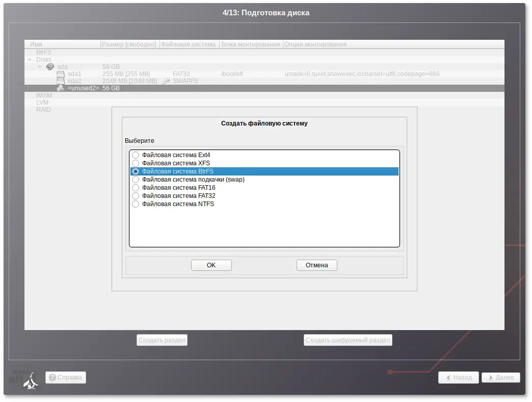Select the sda2 partition row name
Screen dimensions: 532x402
click(74, 81)
